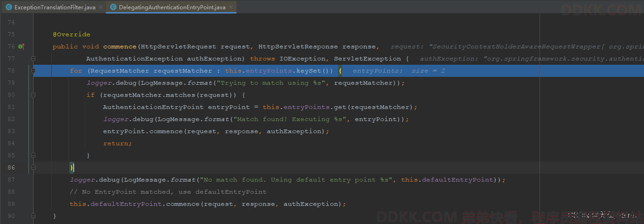Click line number 81 in the gutter
The image size is (644, 224).
[11, 107]
